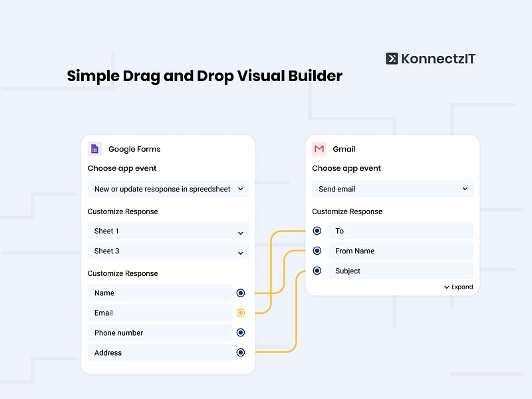Click the Google Forms app icon
Image resolution: width=532 pixels, height=399 pixels.
pos(94,149)
